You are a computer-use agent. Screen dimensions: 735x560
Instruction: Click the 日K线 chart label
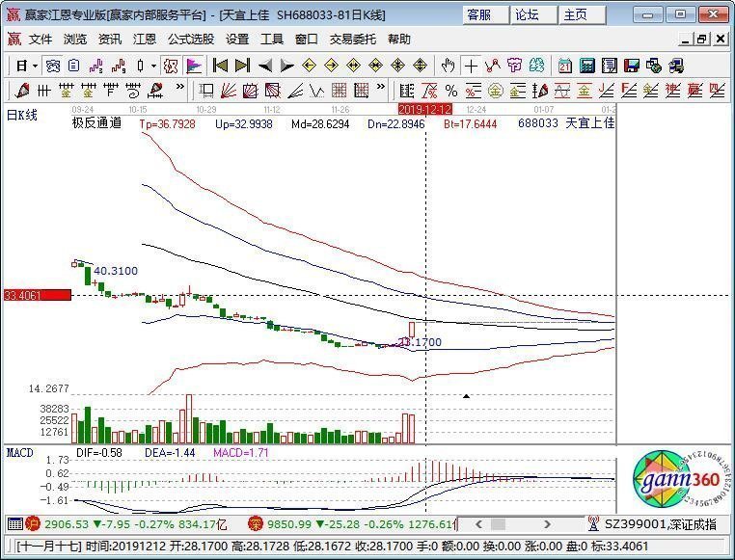21,115
